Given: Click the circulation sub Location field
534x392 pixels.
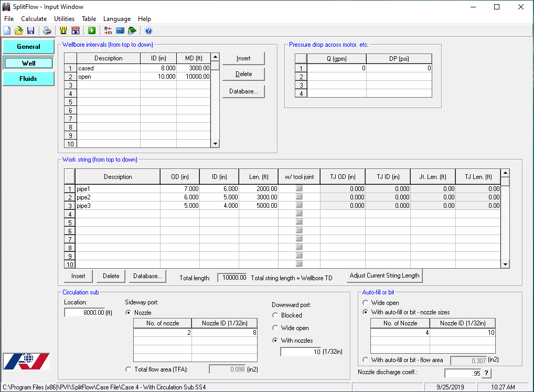Looking at the screenshot, I should [x=84, y=313].
